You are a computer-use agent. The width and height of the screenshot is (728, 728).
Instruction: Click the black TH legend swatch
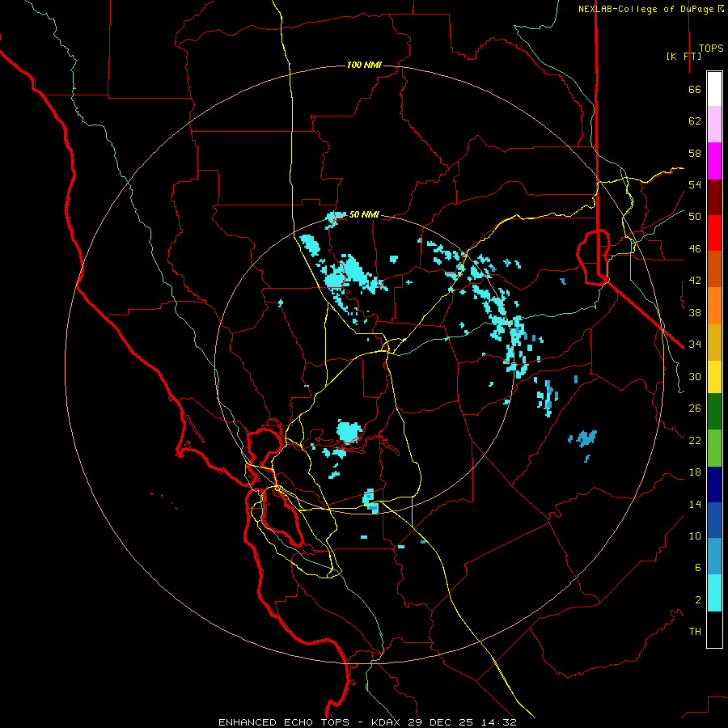point(714,629)
